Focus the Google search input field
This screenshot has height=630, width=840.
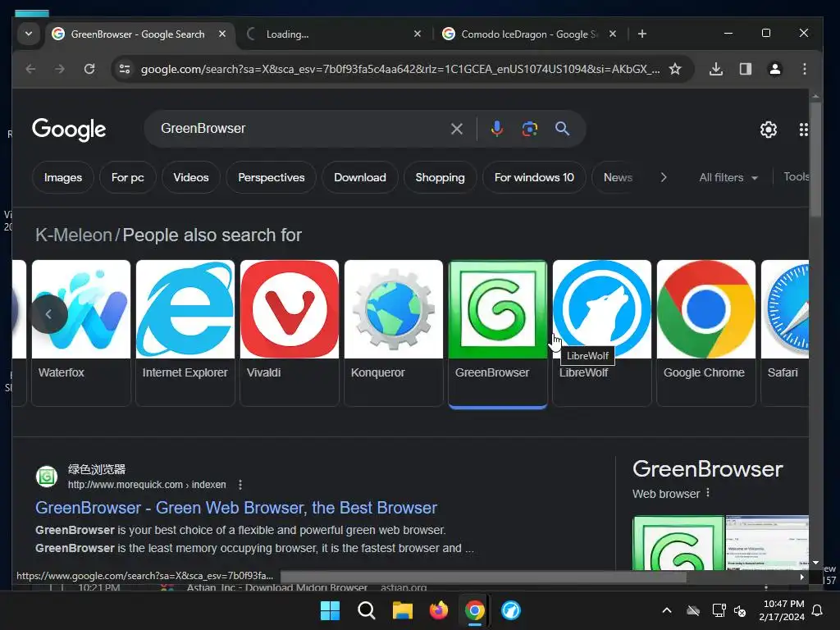pyautogui.click(x=300, y=129)
